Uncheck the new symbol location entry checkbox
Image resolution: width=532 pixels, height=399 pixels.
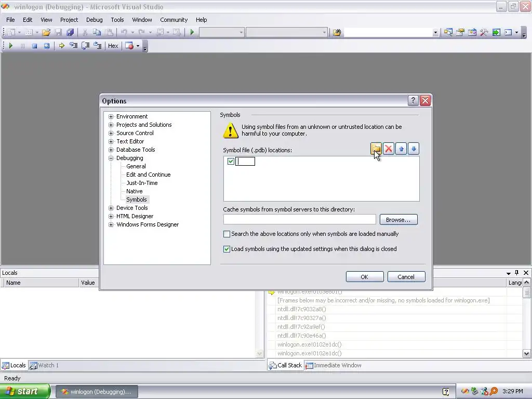(x=231, y=161)
